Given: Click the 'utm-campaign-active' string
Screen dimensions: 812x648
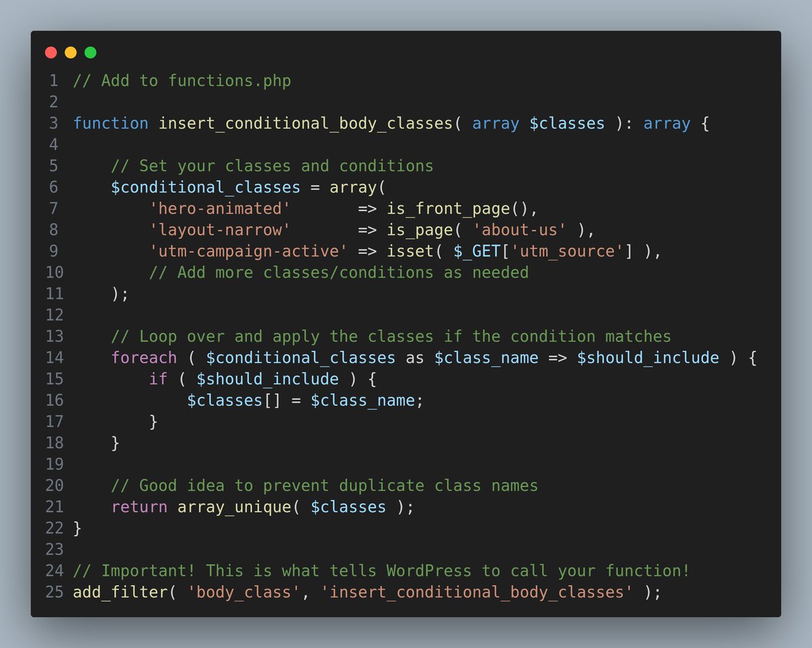Looking at the screenshot, I should 248,251.
